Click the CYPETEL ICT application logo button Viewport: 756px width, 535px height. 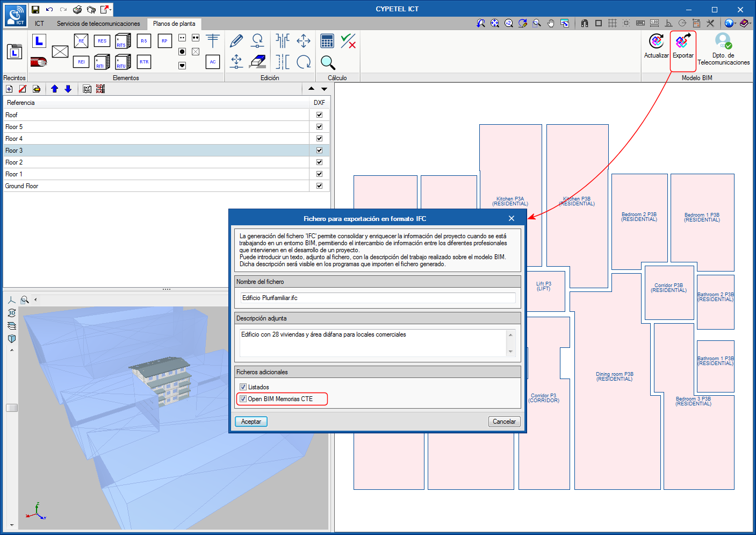16,15
